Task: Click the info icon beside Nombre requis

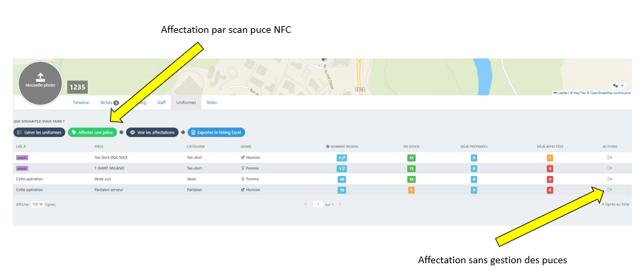Action: [327, 146]
